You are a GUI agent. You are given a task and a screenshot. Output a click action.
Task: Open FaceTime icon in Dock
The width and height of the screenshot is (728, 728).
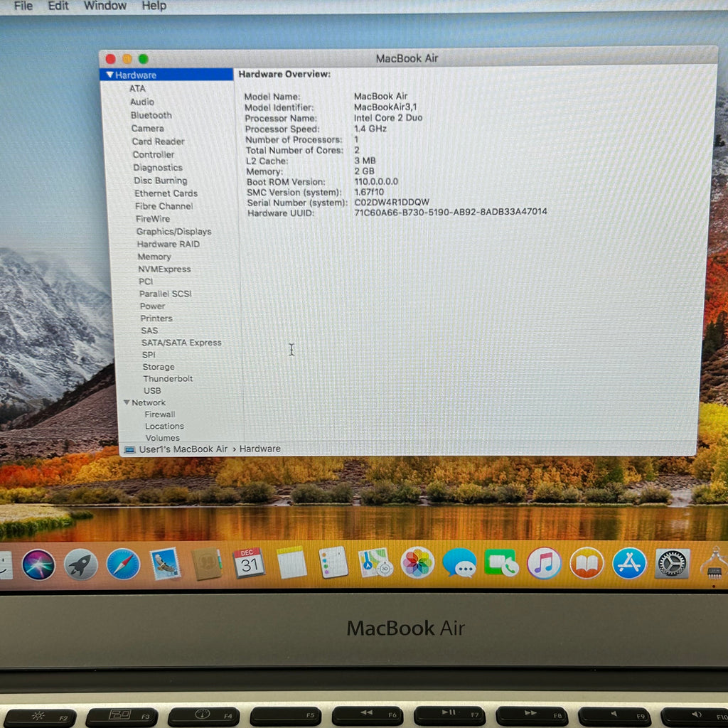pyautogui.click(x=501, y=563)
